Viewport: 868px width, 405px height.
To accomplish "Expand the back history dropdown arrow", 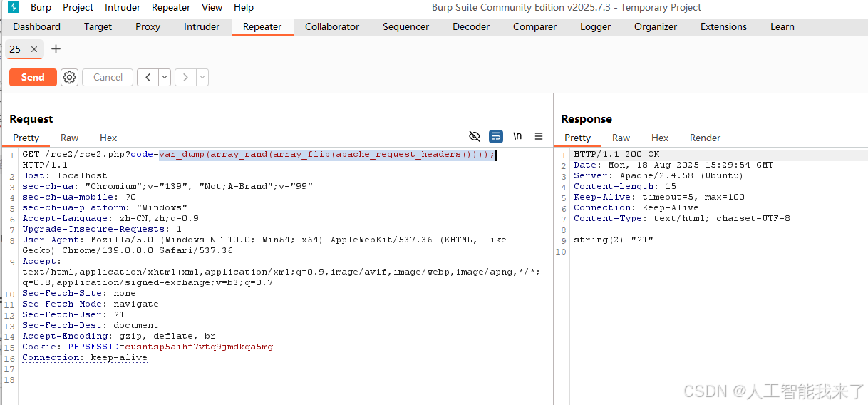I will tap(165, 77).
